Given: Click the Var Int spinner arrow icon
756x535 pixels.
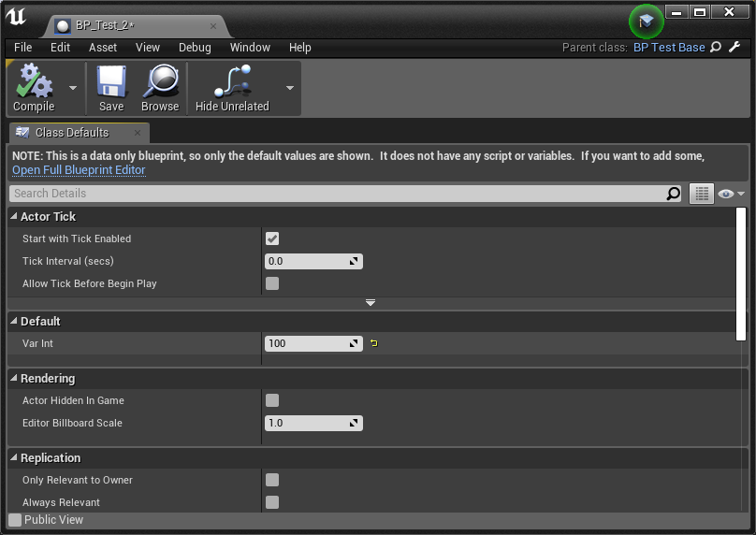Looking at the screenshot, I should pyautogui.click(x=354, y=343).
